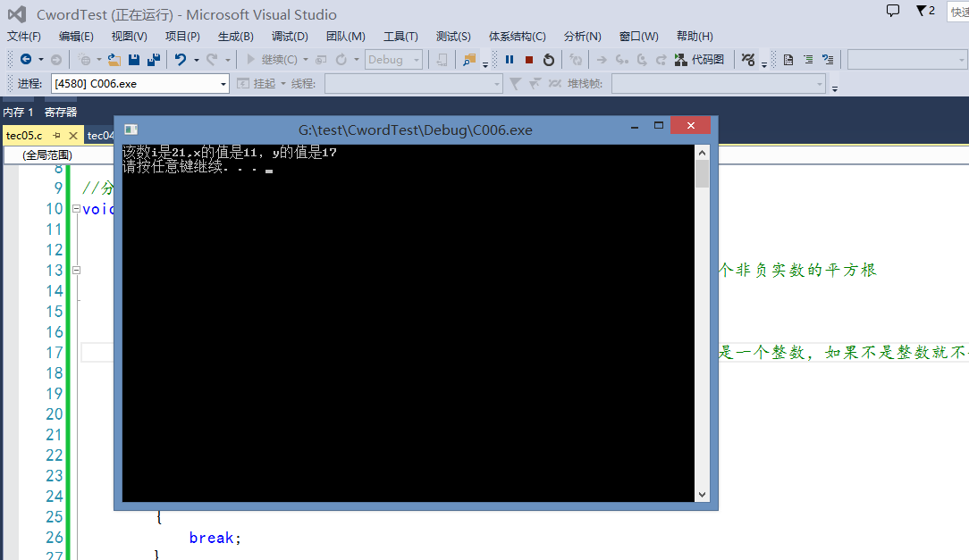Open the (全局范围) scope dropdown

pos(59,155)
